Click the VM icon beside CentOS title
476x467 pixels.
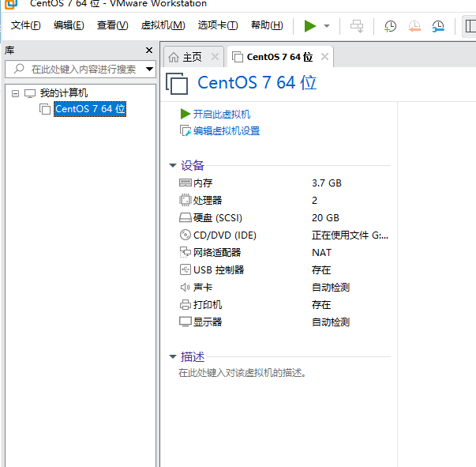[177, 83]
